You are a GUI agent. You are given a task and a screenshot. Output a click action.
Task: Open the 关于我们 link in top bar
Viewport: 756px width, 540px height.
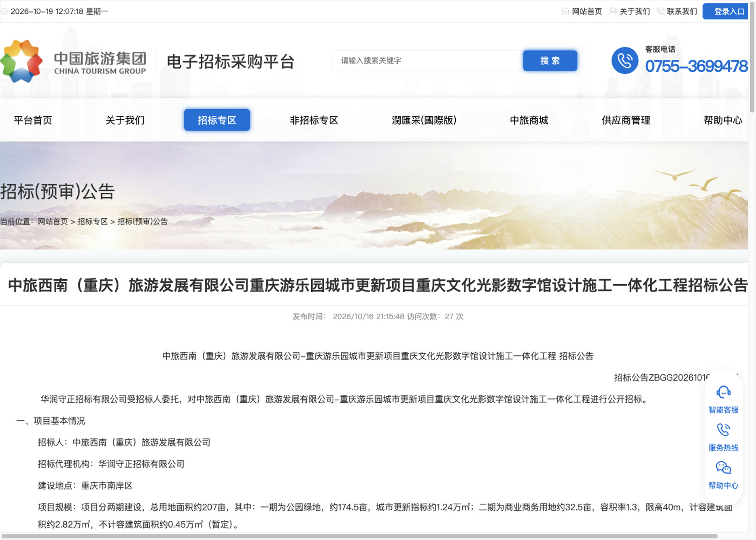635,11
